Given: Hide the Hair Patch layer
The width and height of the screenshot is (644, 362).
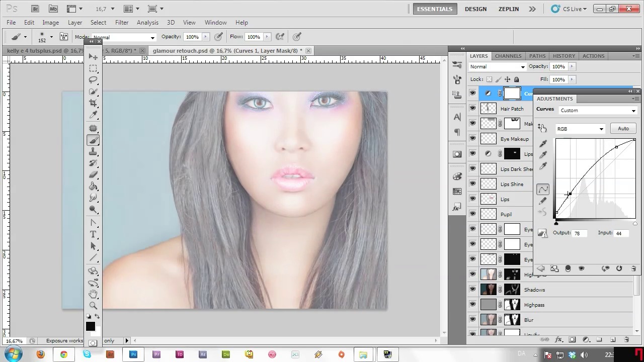Looking at the screenshot, I should tap(472, 109).
